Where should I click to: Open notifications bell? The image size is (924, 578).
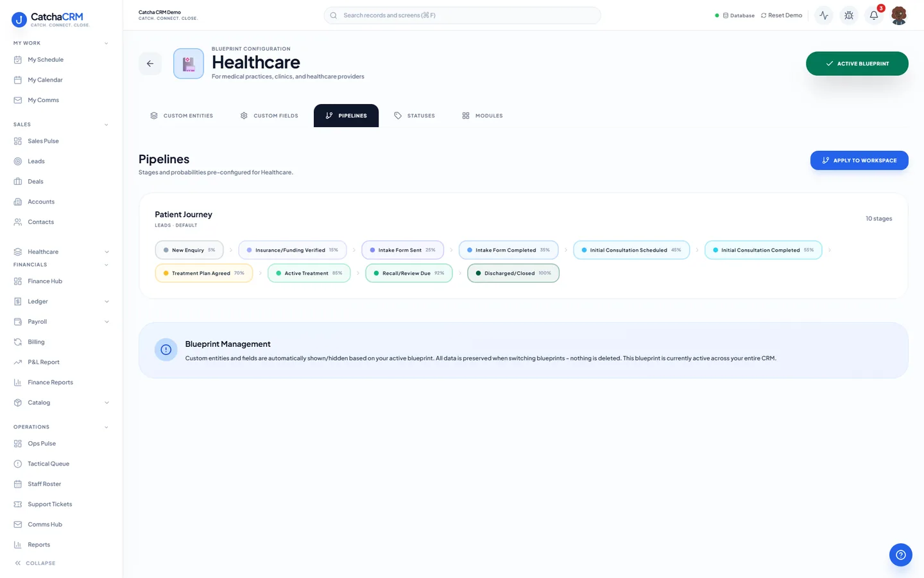(x=874, y=15)
